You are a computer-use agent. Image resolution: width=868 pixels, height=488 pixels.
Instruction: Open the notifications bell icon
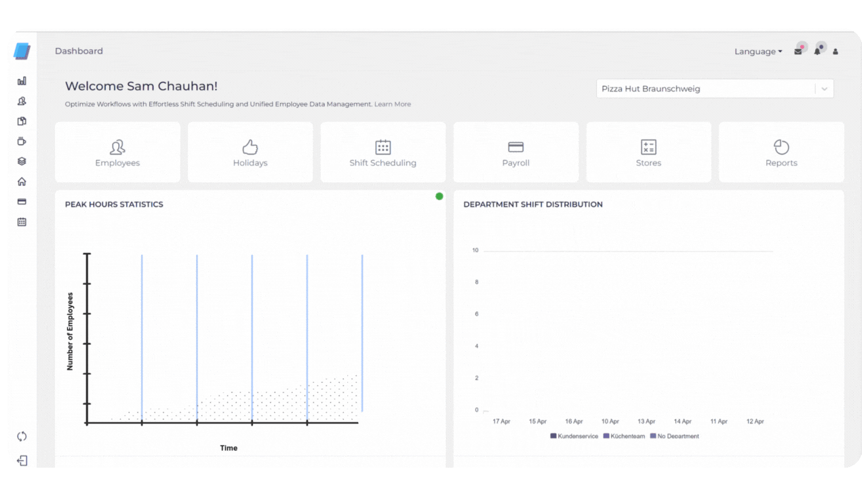pos(817,52)
